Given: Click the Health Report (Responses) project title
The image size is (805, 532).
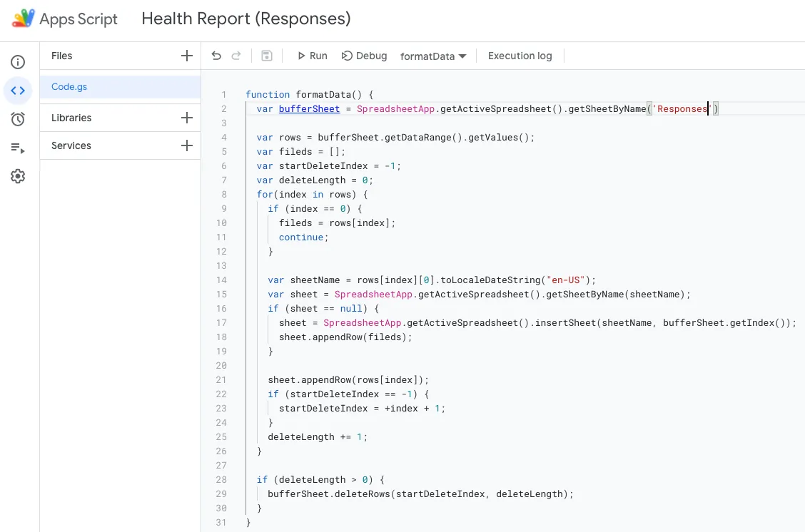Looking at the screenshot, I should [x=246, y=19].
